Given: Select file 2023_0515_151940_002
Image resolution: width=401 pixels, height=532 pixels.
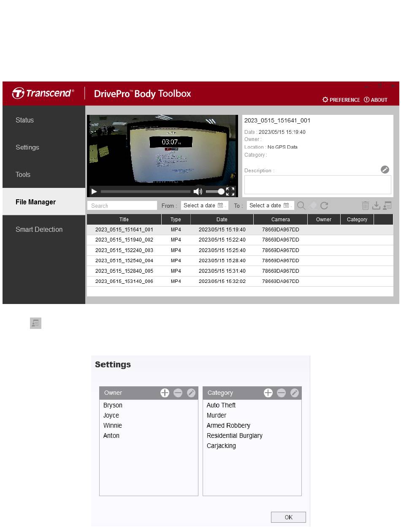Looking at the screenshot, I should click(x=240, y=240).
